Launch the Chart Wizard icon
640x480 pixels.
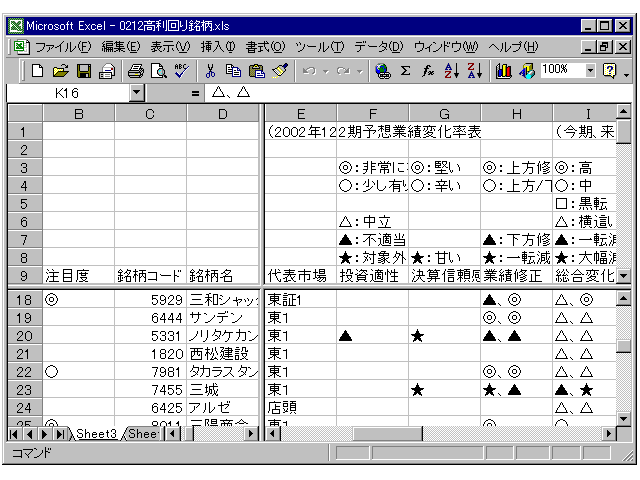503,71
